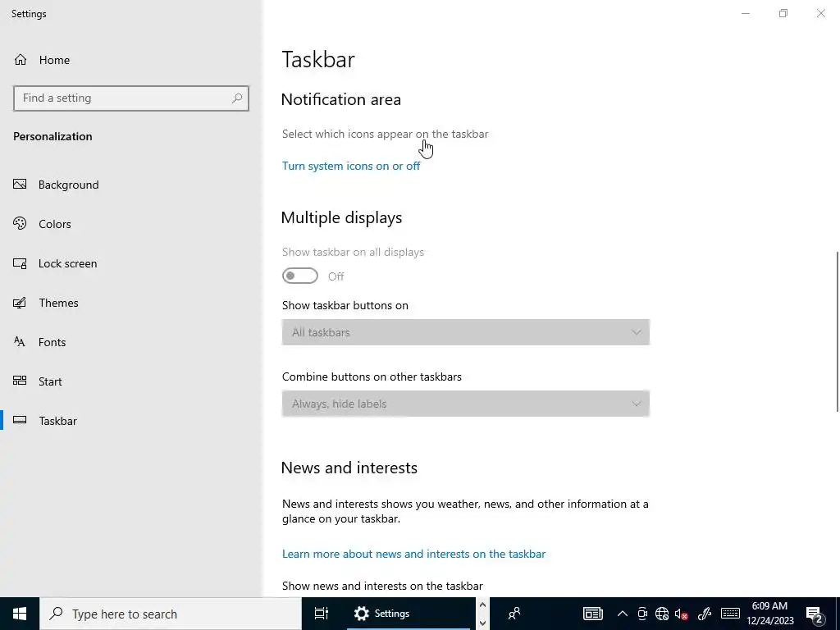Show hidden icons in system tray
840x630 pixels.
[x=622, y=614]
